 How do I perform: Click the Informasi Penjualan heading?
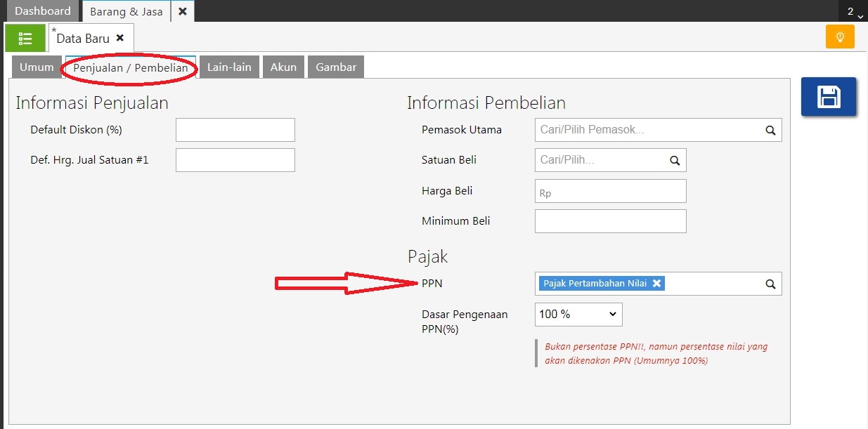92,103
